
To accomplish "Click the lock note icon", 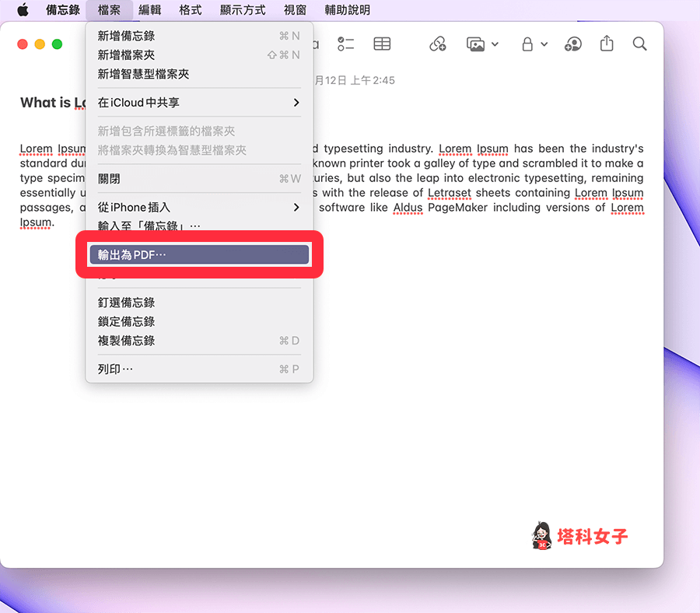I will 527,44.
